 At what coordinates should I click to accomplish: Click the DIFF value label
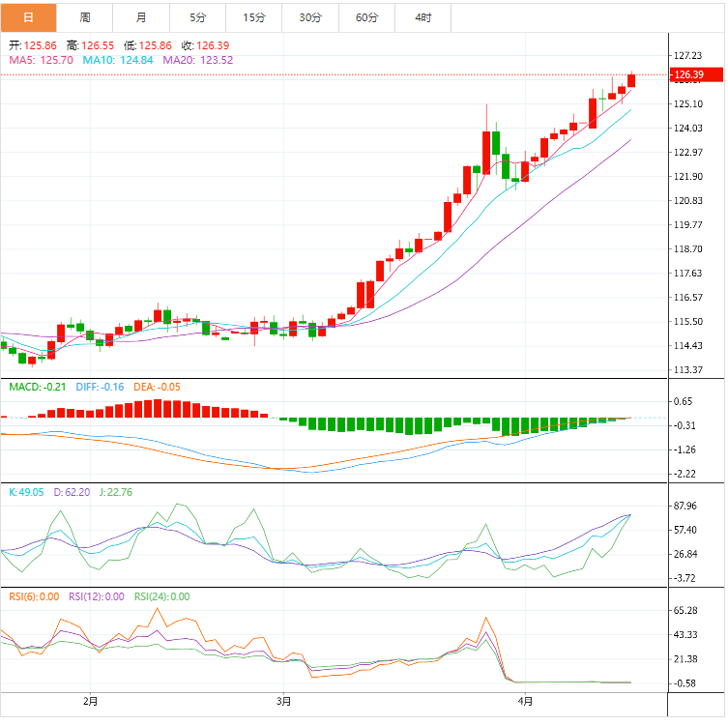pyautogui.click(x=100, y=387)
